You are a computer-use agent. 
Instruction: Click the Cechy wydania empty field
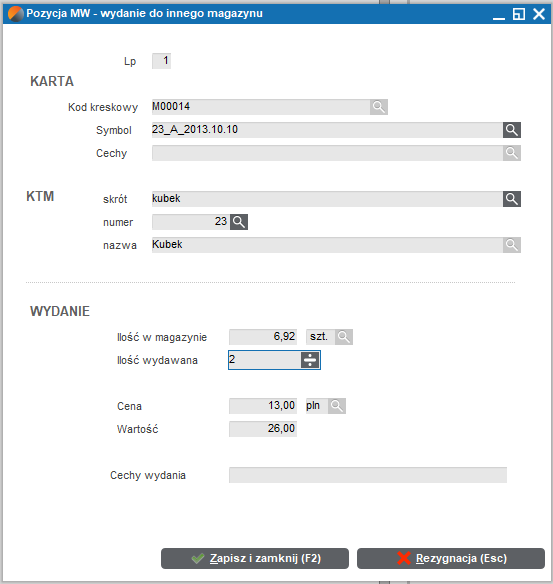368,475
